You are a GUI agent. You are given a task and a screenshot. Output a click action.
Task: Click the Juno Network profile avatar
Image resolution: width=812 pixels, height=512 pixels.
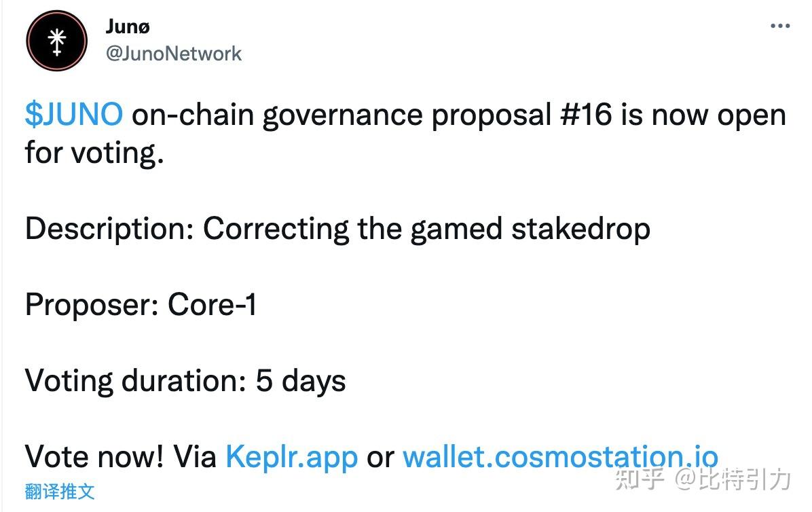(57, 41)
